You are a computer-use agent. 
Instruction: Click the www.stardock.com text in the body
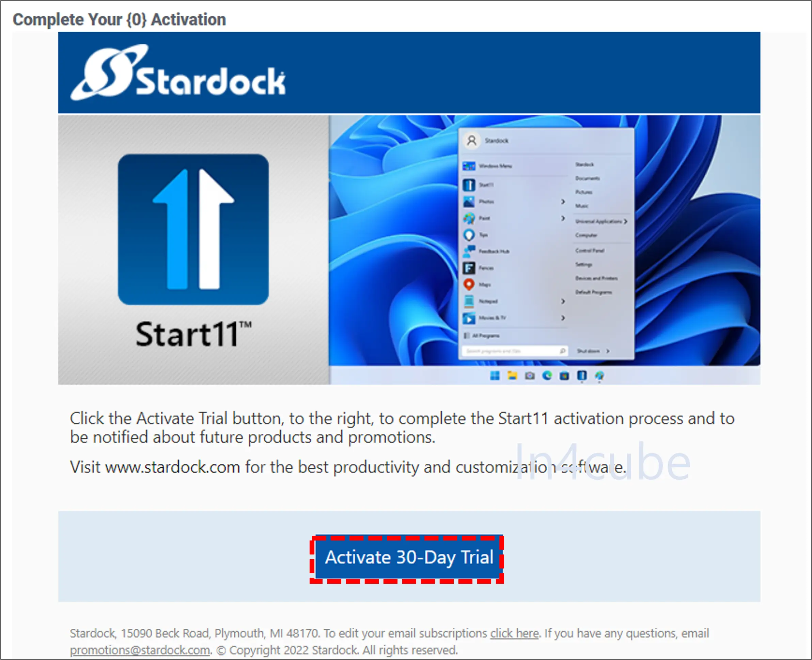coord(173,467)
